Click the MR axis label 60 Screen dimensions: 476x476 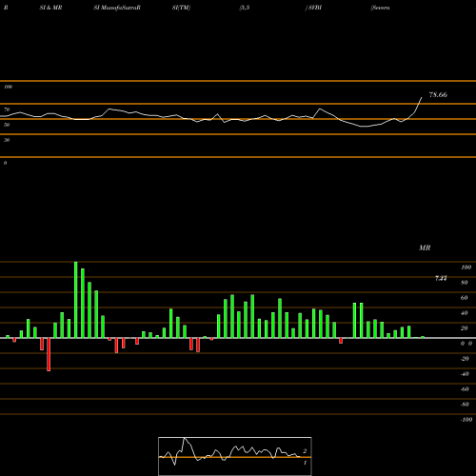coord(465,298)
